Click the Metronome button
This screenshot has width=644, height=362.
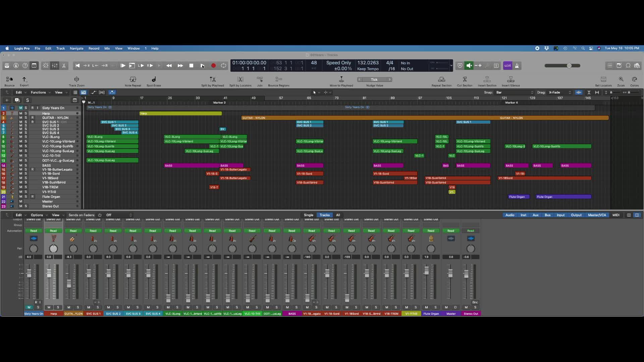(517, 66)
